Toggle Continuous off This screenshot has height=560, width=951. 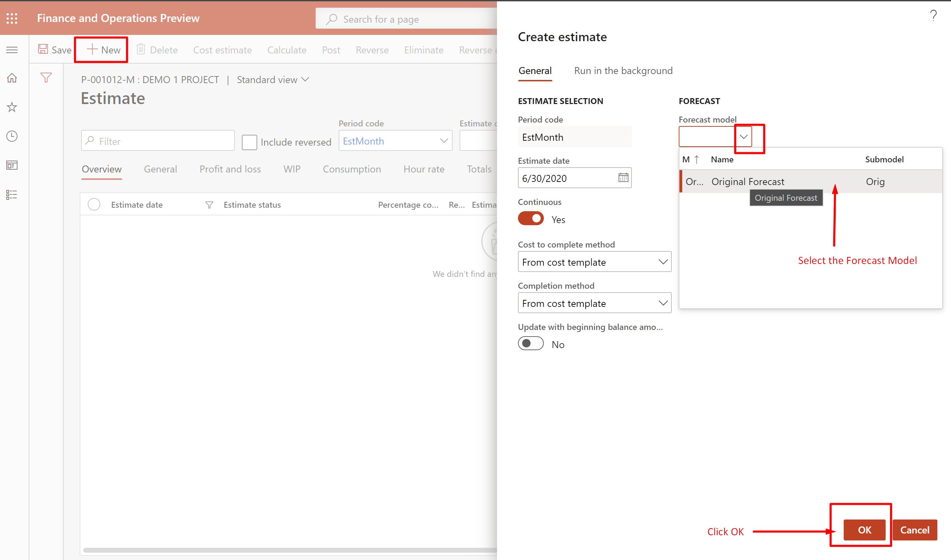(531, 218)
